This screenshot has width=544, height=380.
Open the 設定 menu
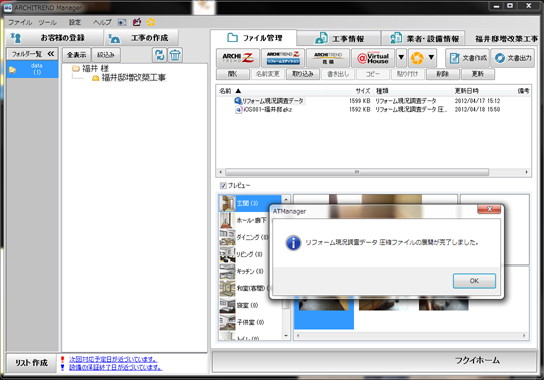[x=75, y=22]
